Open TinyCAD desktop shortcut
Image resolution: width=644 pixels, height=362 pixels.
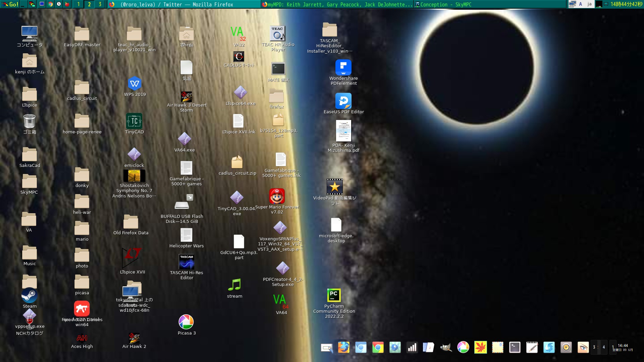coord(134,121)
